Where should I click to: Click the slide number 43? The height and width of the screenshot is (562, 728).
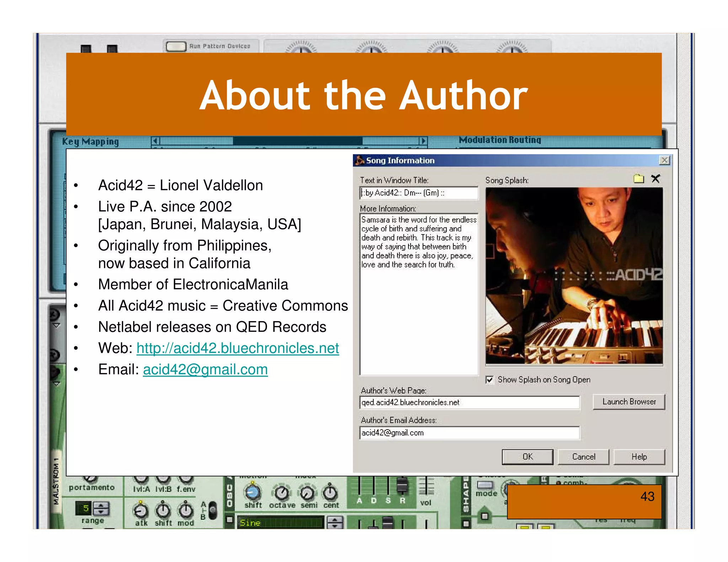pos(647,496)
